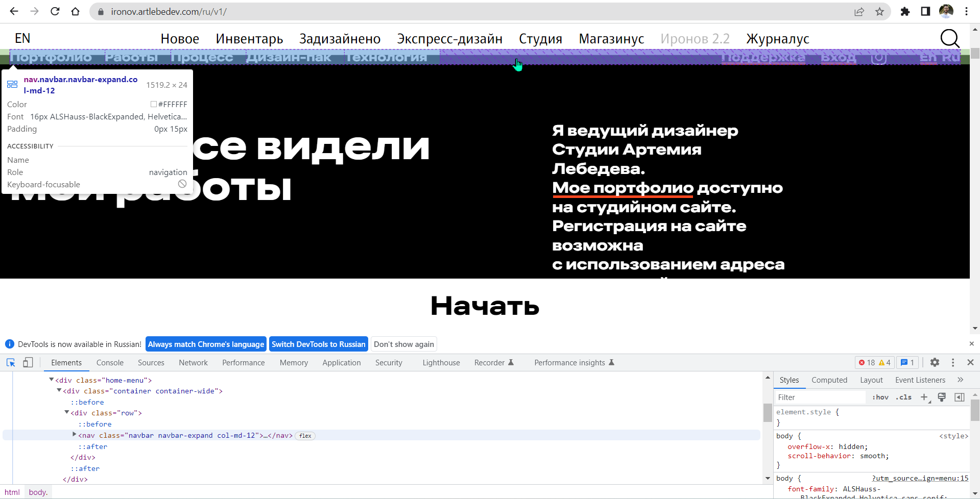Viewport: 980px width, 499px height.
Task: Open the Performance tab
Action: point(244,362)
